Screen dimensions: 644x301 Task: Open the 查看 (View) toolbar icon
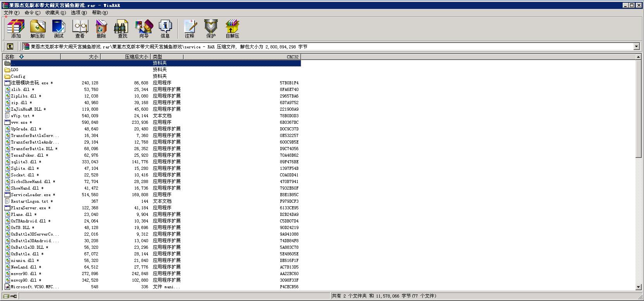pos(80,29)
